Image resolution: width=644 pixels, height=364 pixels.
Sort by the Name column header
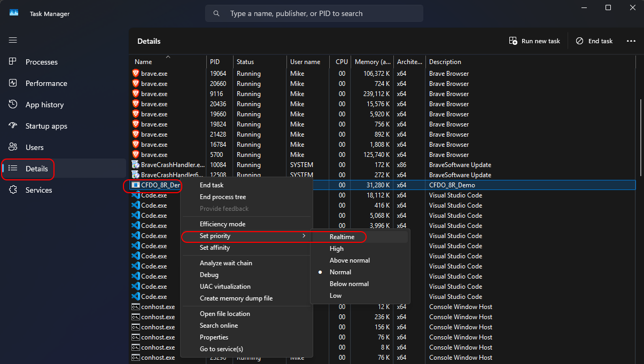(143, 62)
